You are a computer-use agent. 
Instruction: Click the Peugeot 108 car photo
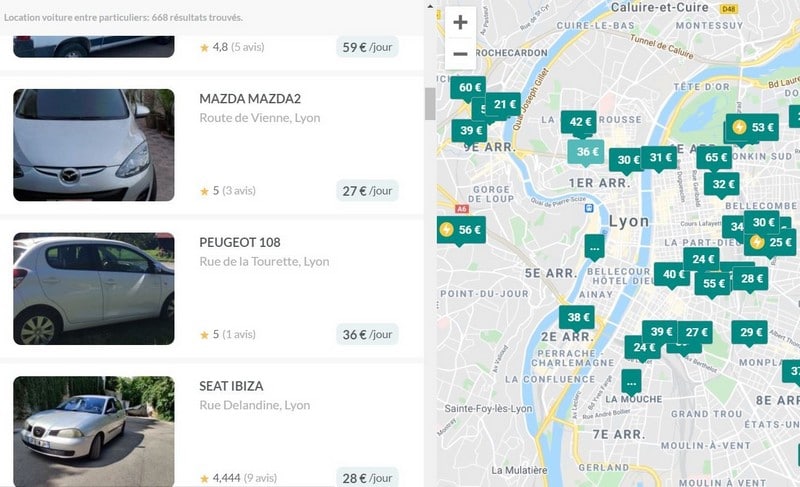pyautogui.click(x=94, y=289)
